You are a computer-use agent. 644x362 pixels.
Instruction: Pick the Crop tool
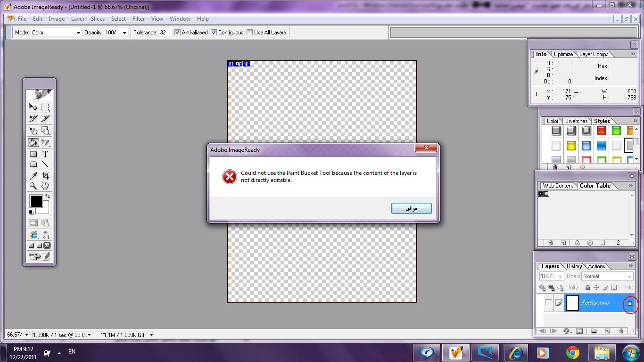(x=45, y=176)
